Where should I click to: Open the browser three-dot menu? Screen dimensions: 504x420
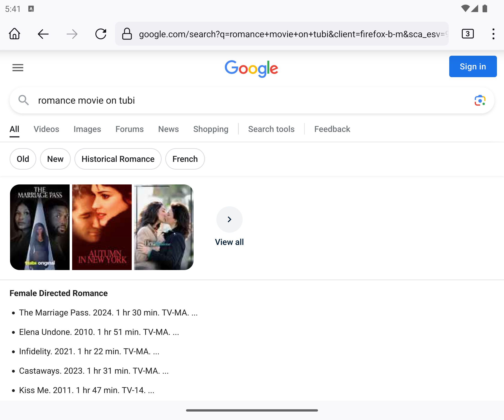point(493,34)
